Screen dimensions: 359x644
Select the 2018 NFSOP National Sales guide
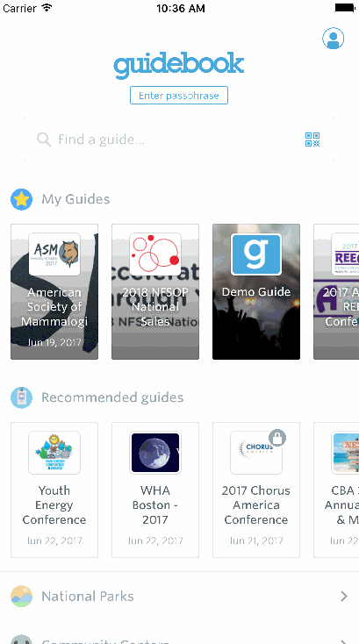[x=155, y=291]
